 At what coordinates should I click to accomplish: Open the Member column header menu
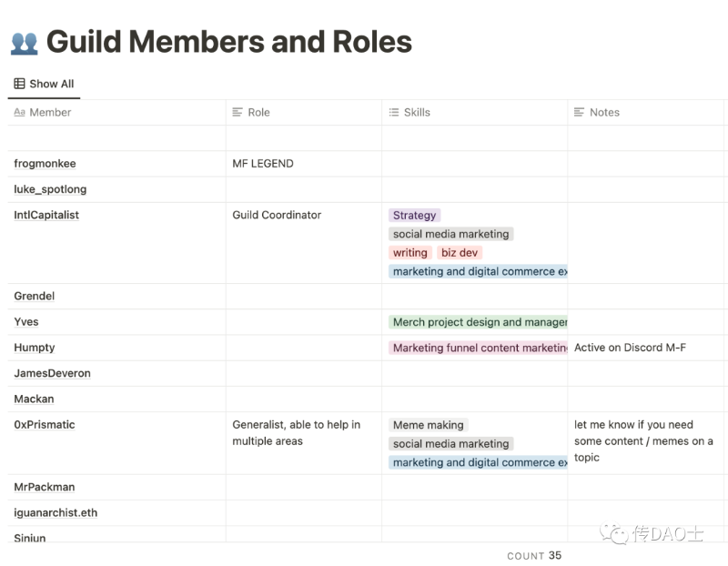point(50,113)
